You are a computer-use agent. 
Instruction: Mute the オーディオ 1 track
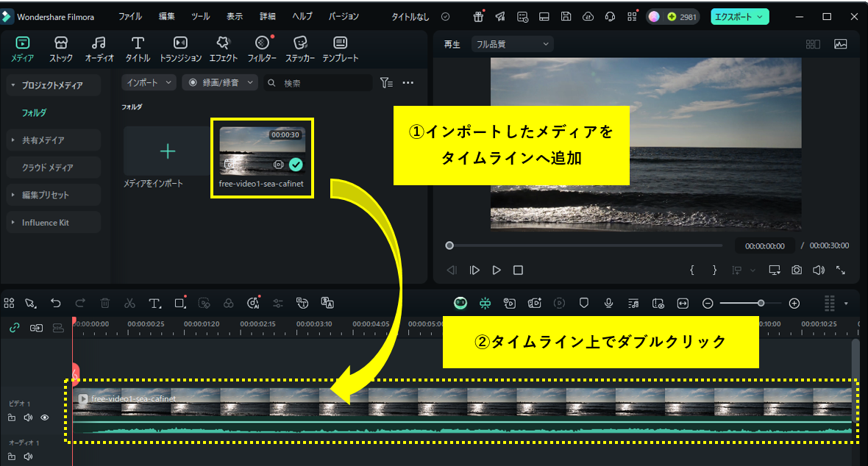[x=28, y=456]
